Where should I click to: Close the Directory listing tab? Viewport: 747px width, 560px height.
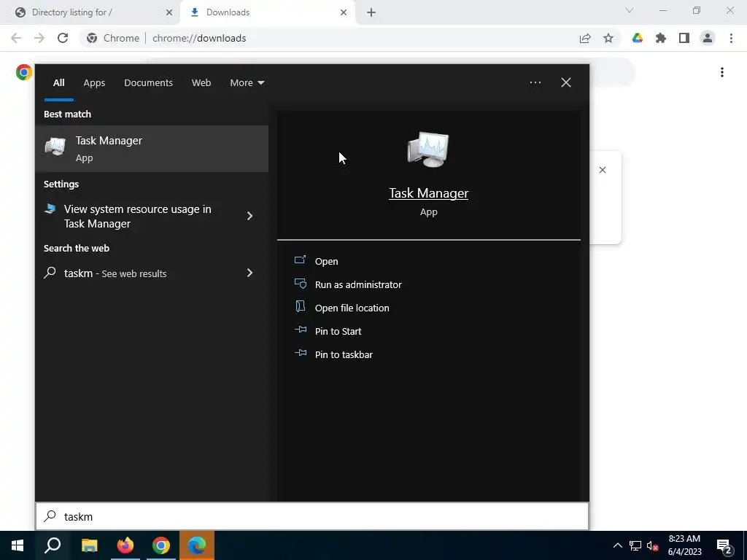(169, 12)
